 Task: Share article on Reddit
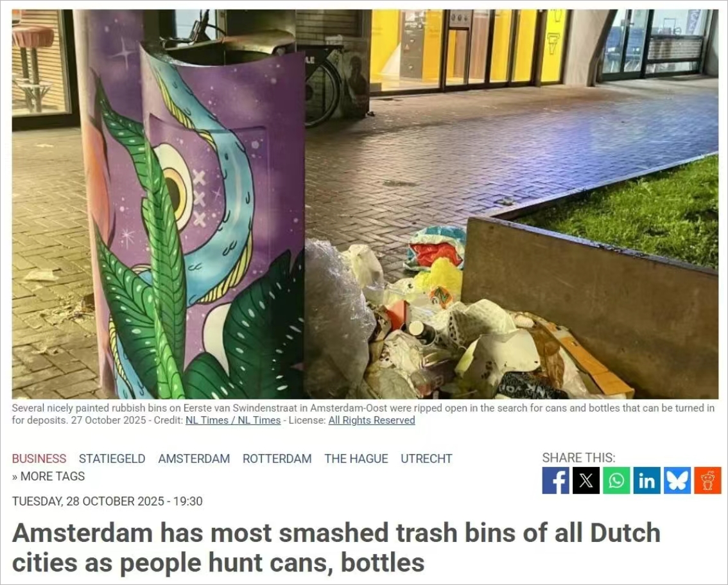[707, 480]
